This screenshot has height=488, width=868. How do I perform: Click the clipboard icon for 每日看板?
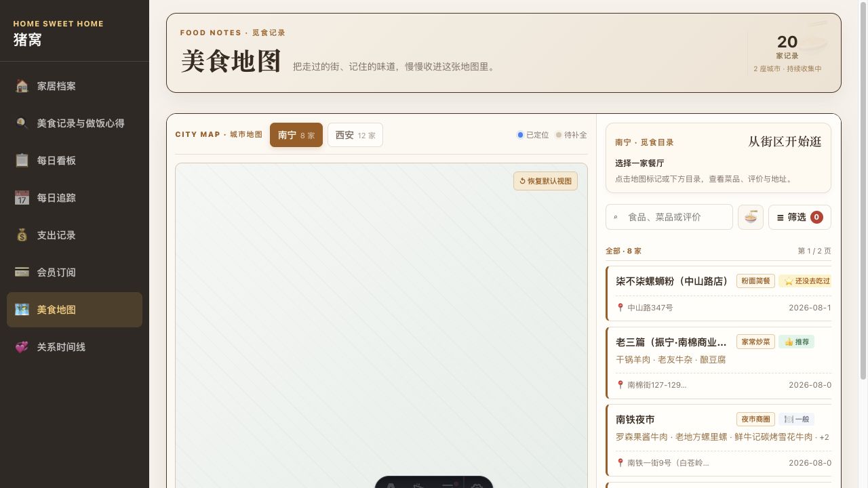tap(22, 161)
